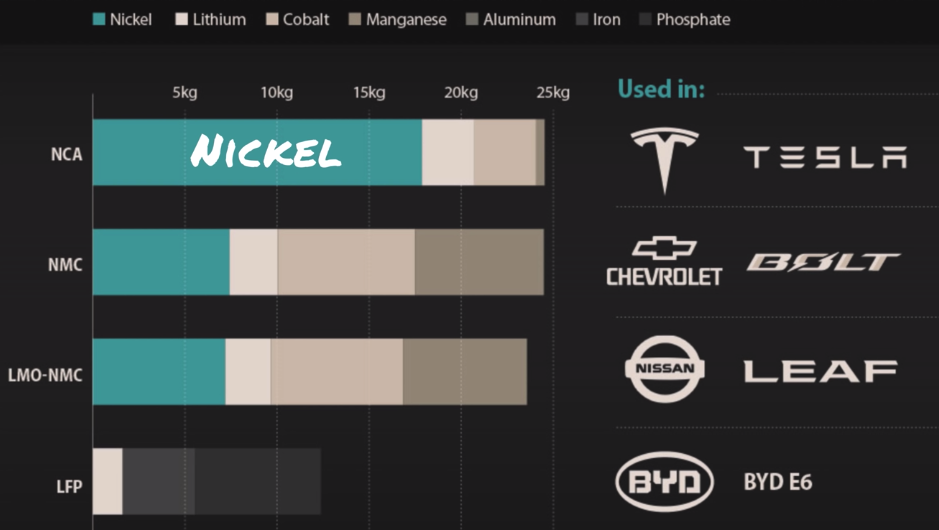Click the Chevrolet bowtie logo

click(664, 249)
